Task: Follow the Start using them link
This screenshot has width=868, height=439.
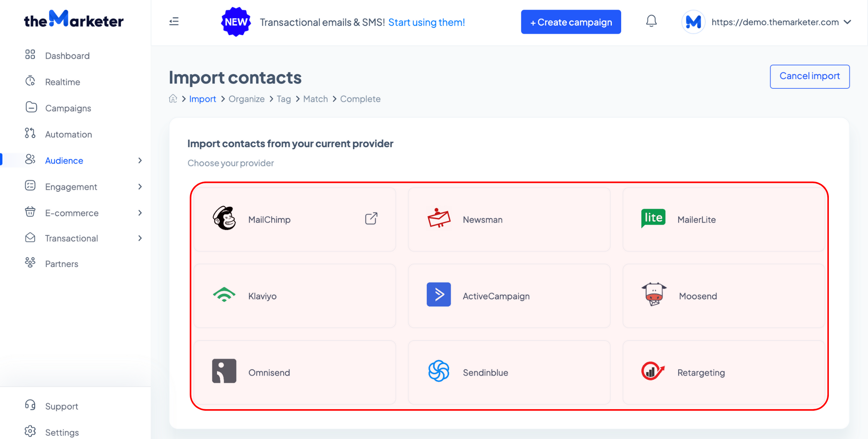Action: (427, 22)
